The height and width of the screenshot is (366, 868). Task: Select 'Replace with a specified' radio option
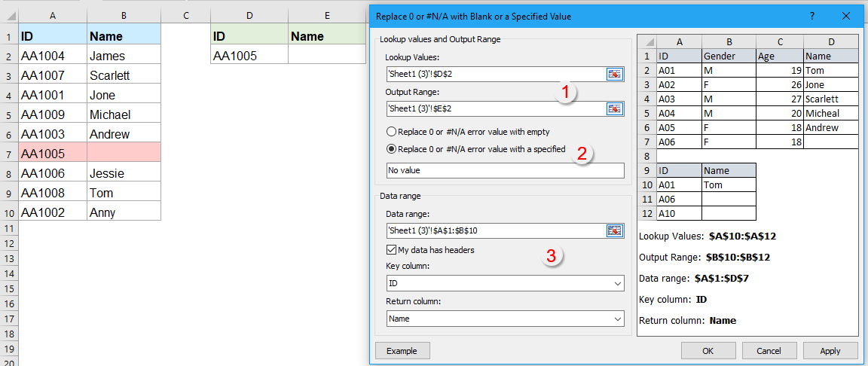tap(391, 148)
